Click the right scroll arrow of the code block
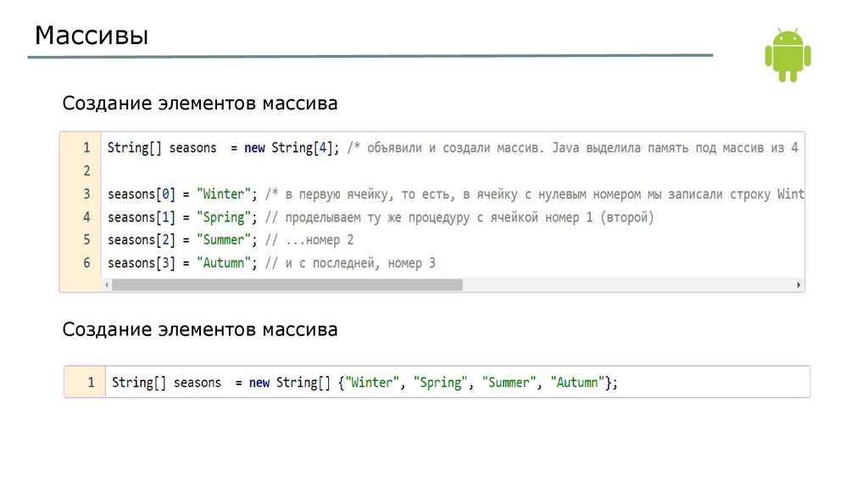Viewport: 868px width, 487px height. coord(798,285)
